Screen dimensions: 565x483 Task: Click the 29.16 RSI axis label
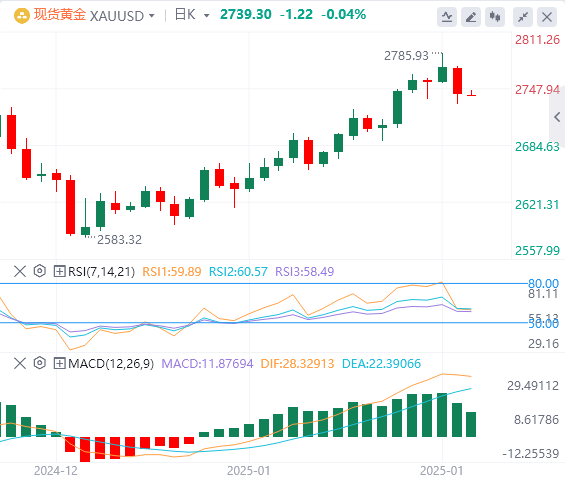[x=543, y=344]
